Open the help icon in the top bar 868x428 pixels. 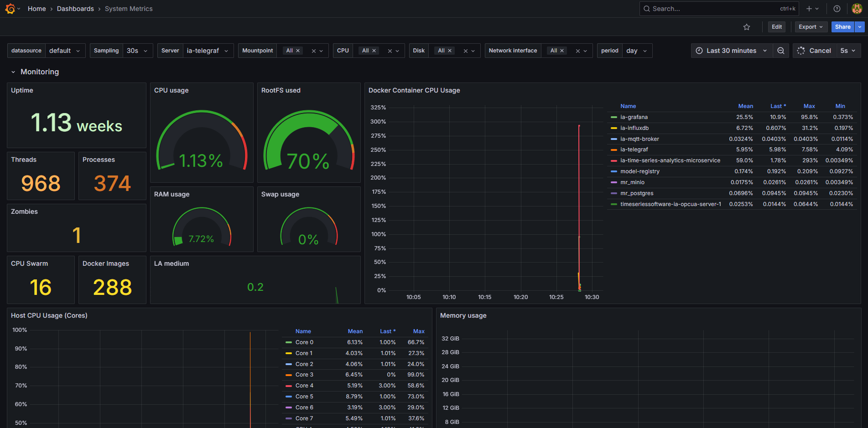click(x=837, y=8)
